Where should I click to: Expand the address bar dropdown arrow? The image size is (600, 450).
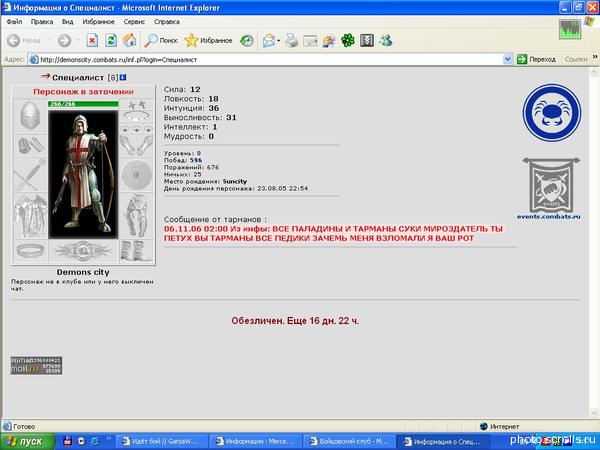[x=507, y=59]
